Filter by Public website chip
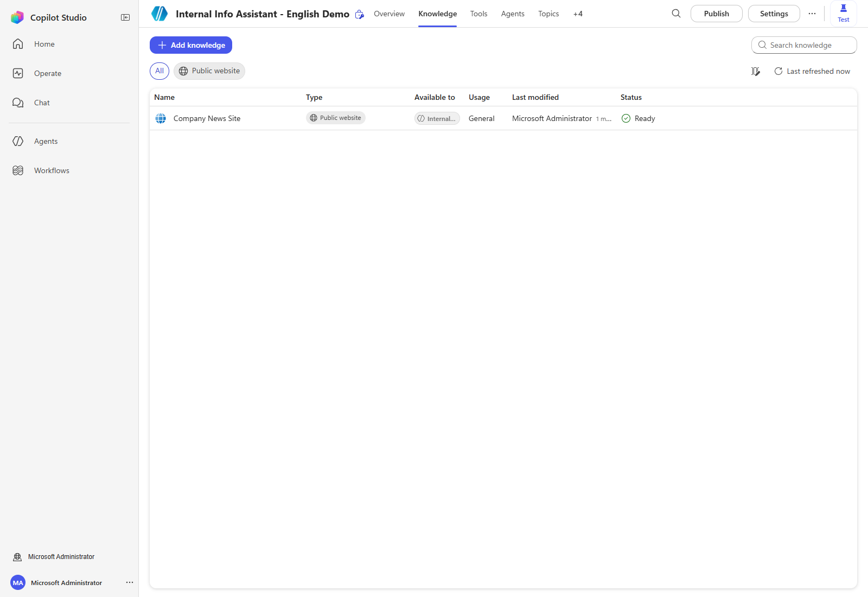 209,71
